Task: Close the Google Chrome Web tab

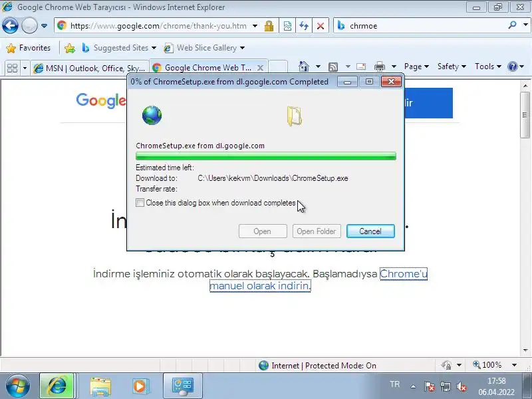Action: pyautogui.click(x=260, y=68)
